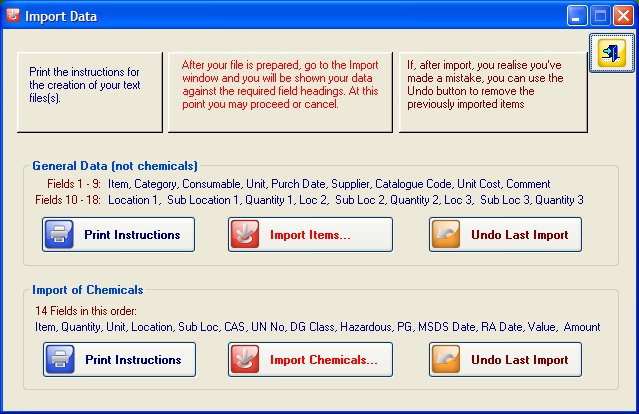Click the 'Import of Chemicals' group heading
This screenshot has width=639, height=414.
[x=88, y=290]
